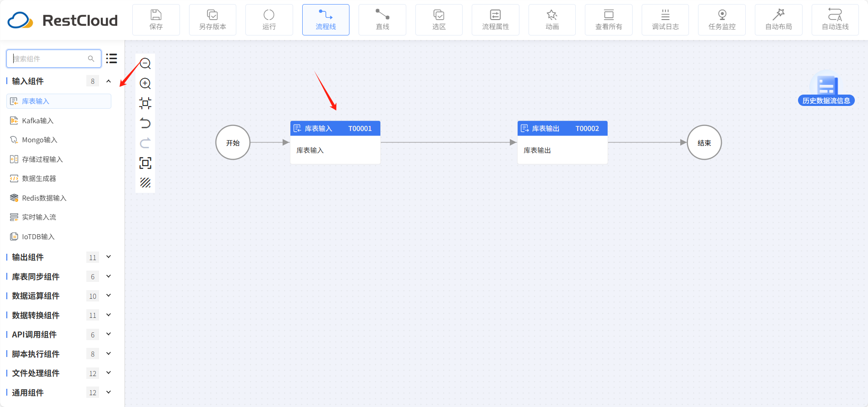868x407 pixels.
Task: Select 实时输入流 component
Action: click(x=59, y=217)
